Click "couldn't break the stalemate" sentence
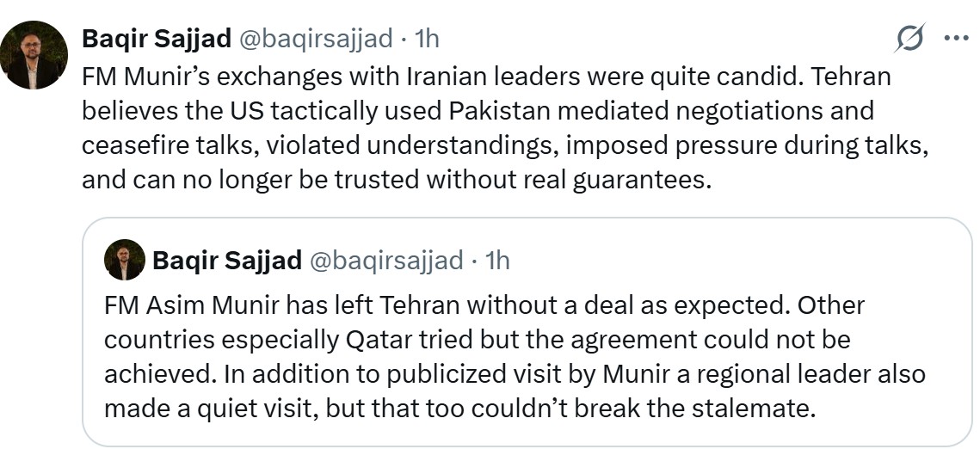 pyautogui.click(x=460, y=409)
